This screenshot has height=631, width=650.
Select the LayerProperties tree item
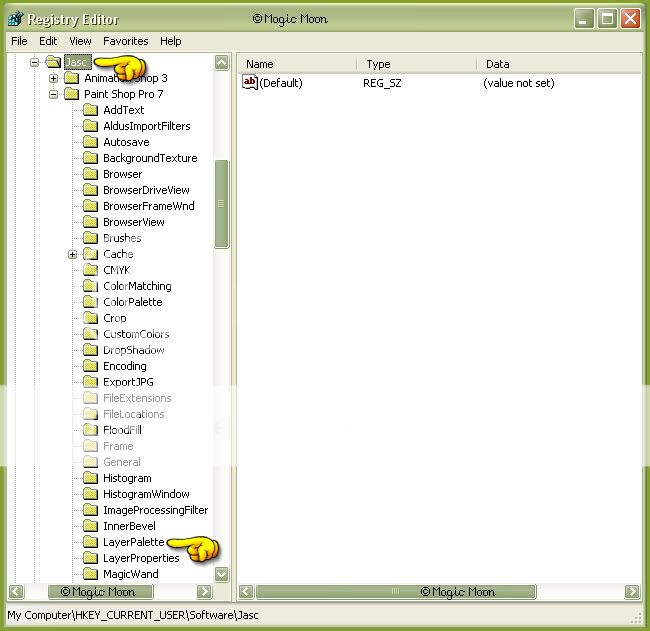(x=141, y=558)
